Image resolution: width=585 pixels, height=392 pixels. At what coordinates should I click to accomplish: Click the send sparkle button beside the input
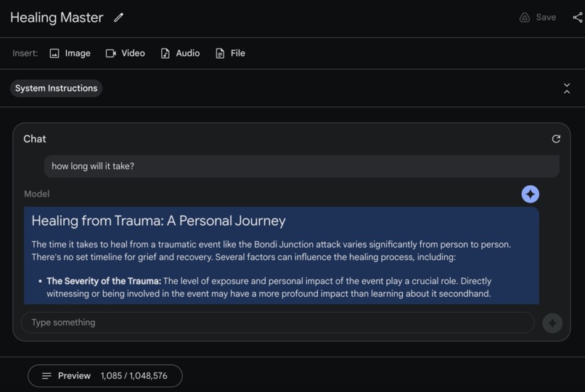(552, 323)
